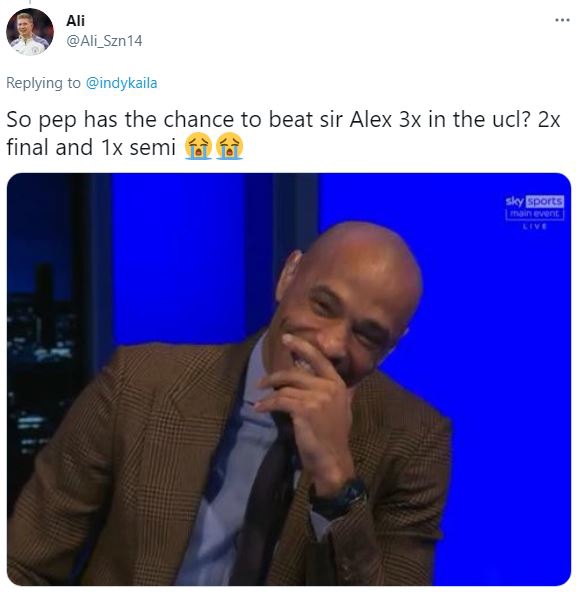The width and height of the screenshot is (579, 594).
Task: Click the LIVE badge in the image
Action: [535, 227]
